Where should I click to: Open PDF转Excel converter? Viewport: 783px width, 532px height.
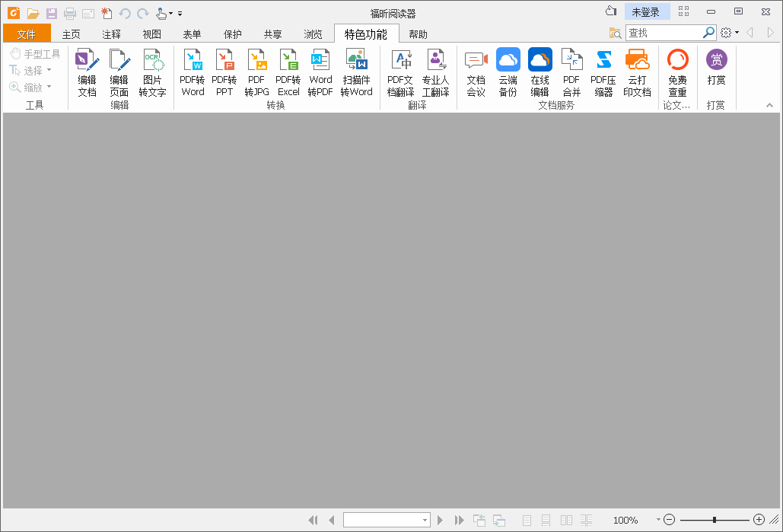288,73
